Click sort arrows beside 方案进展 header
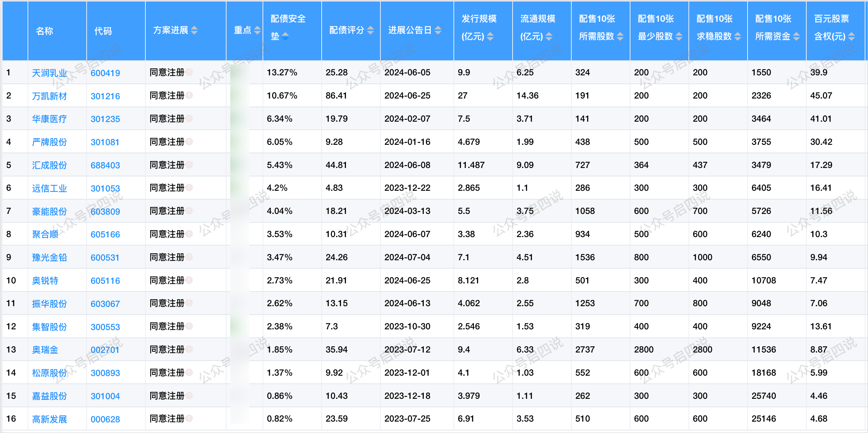Image resolution: width=868 pixels, height=433 pixels. pyautogui.click(x=194, y=30)
